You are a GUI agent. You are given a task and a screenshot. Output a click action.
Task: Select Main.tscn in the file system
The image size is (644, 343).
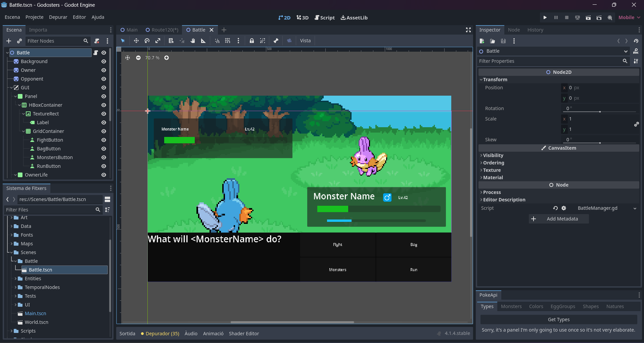pos(35,313)
